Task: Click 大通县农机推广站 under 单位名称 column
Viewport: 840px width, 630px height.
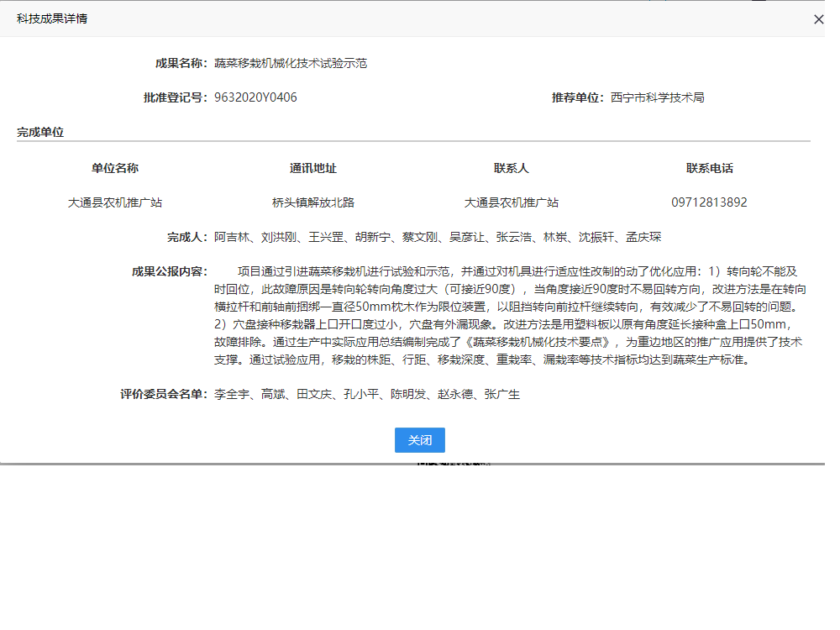Action: [115, 202]
